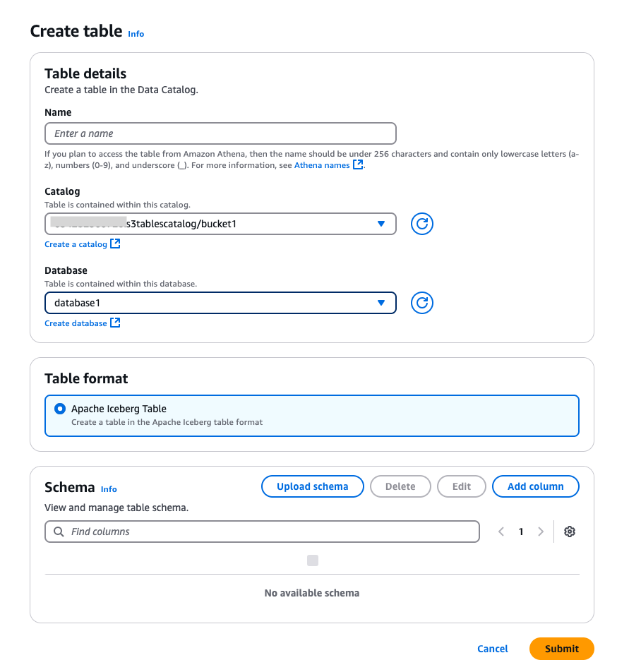The width and height of the screenshot is (617, 672).
Task: Refresh the Catalog list
Action: click(421, 224)
